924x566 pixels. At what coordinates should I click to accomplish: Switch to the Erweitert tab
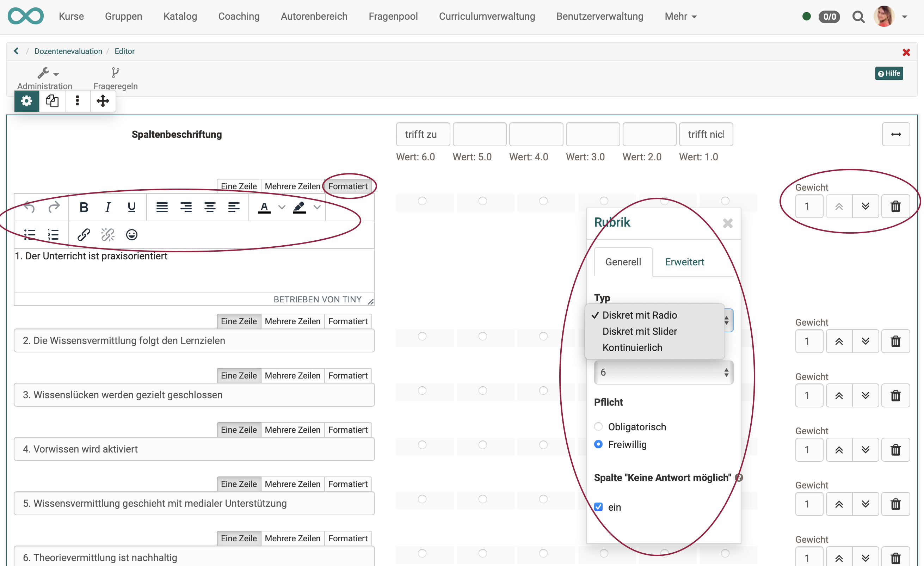point(684,262)
